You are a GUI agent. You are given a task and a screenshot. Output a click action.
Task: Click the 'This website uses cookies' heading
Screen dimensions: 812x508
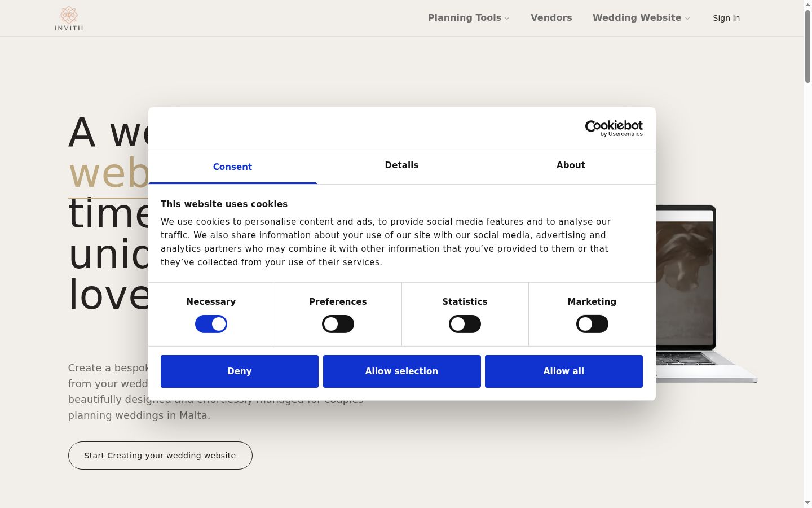pos(224,204)
